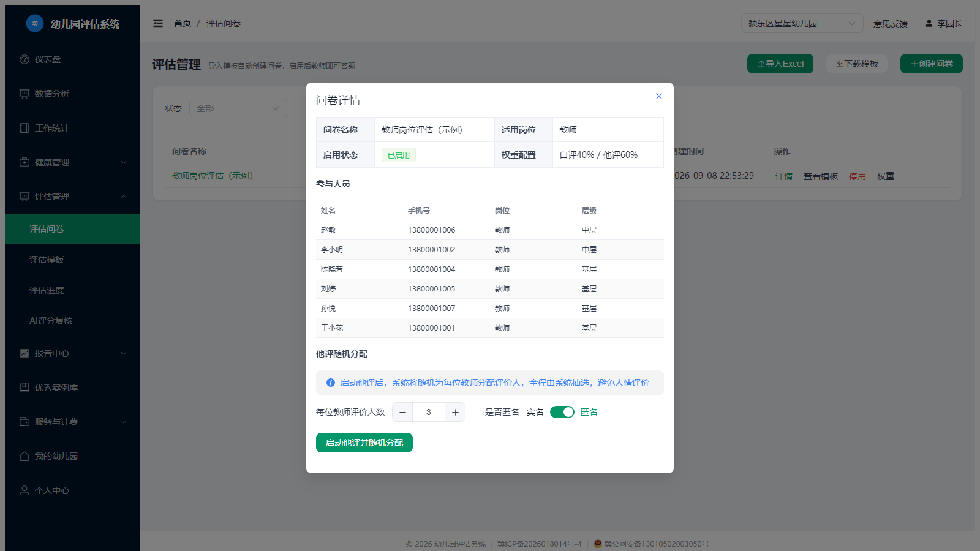Click the 幼儿园评估系统 logo icon
Viewport: 980px width, 551px height.
coord(35,23)
